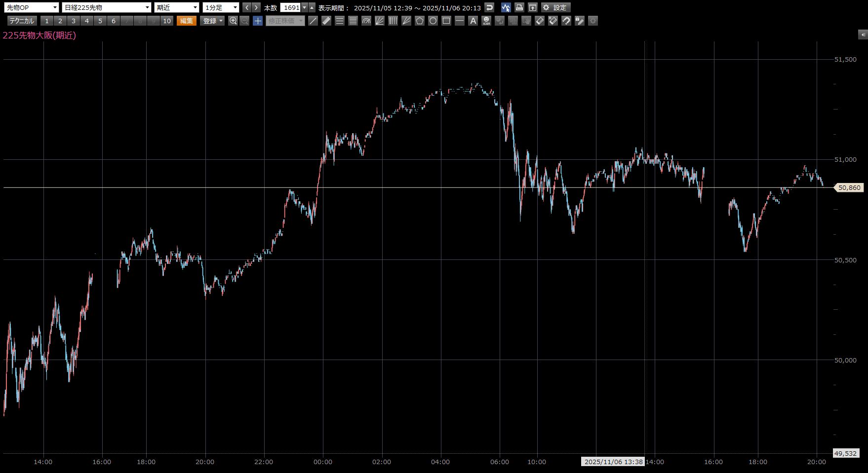Select technical preset tab 10
Viewport: 868px width, 473px height.
pos(167,21)
